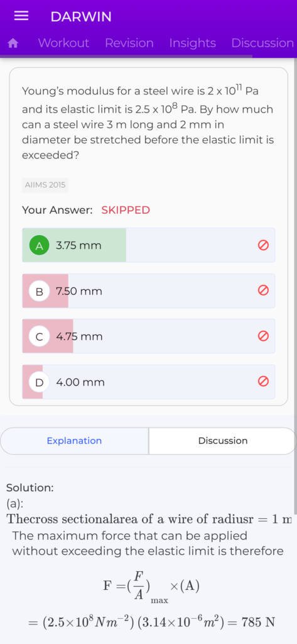Tap the strike-out icon on option A
Screen dimensions: 297x644
click(x=263, y=245)
